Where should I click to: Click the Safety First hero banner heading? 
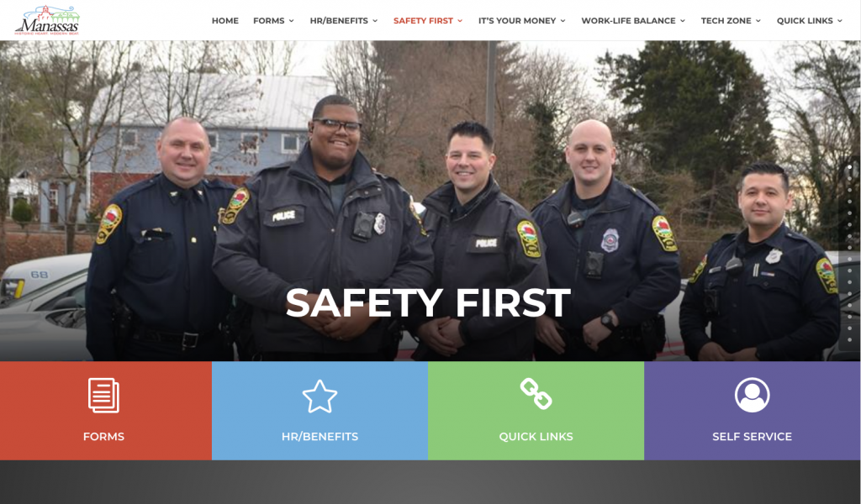click(x=428, y=302)
